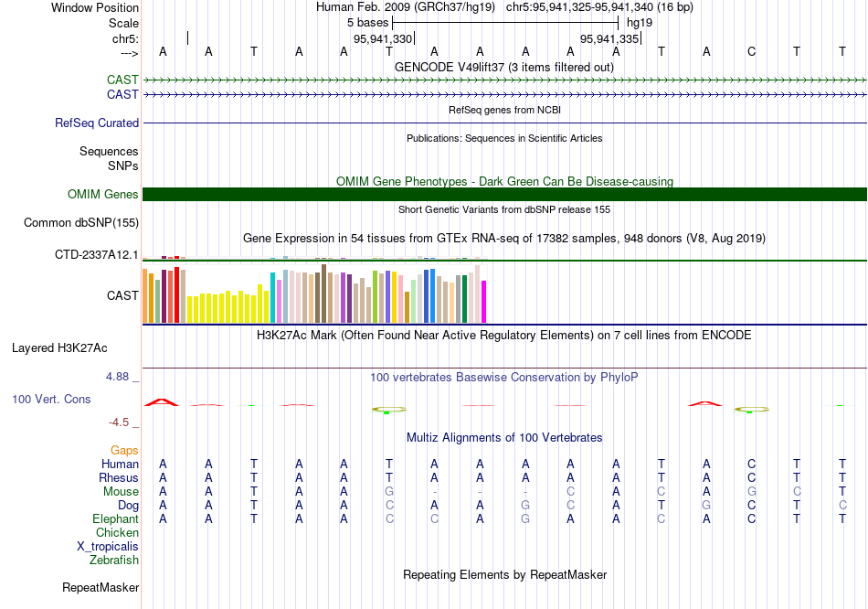Viewport: 868px width, 609px height.
Task: Open the RefSeq Curated track label
Action: [96, 123]
